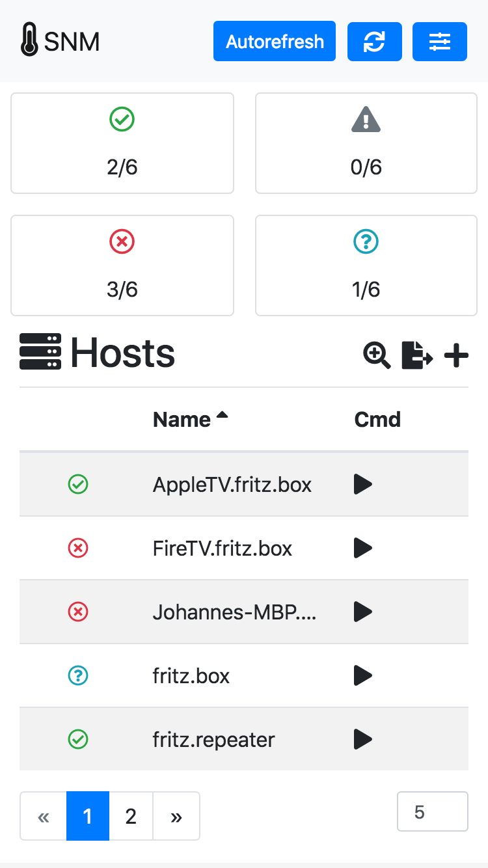Click the refresh icon button
The width and height of the screenshot is (488, 868).
click(x=374, y=42)
